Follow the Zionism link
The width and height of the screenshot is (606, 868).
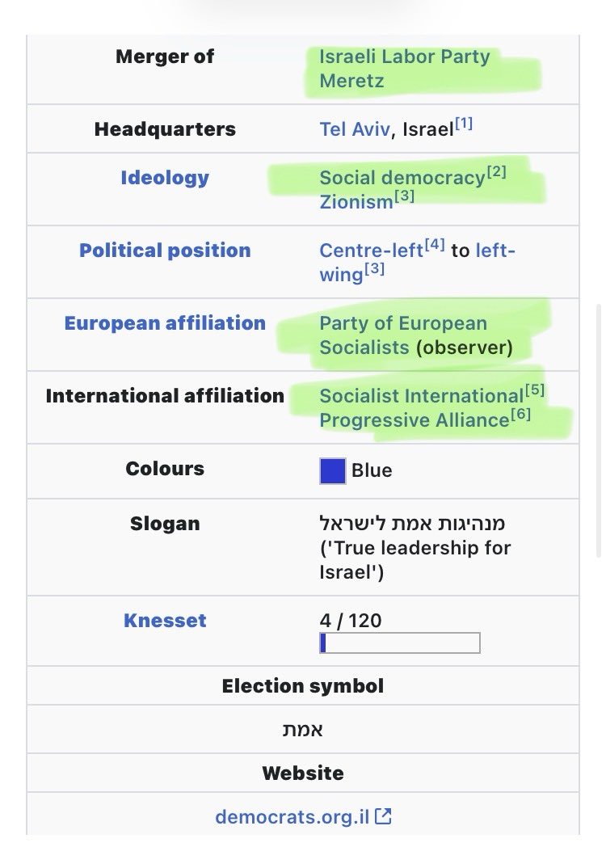coord(356,202)
